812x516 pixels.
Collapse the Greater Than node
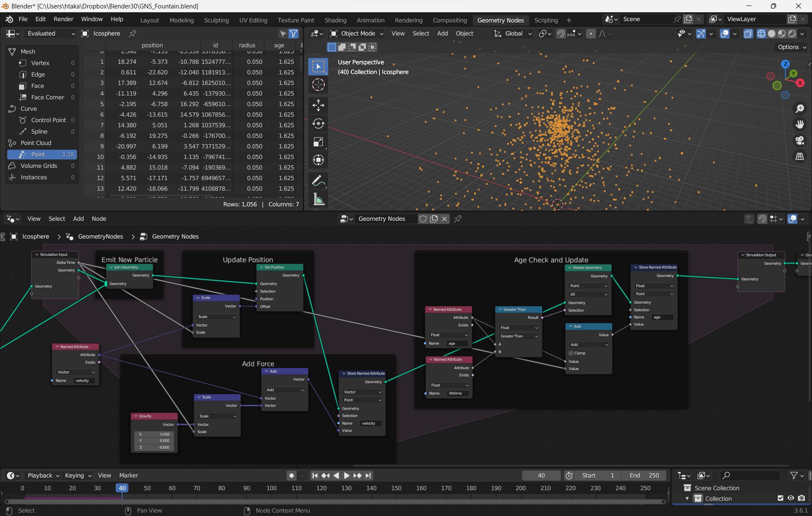[500, 310]
